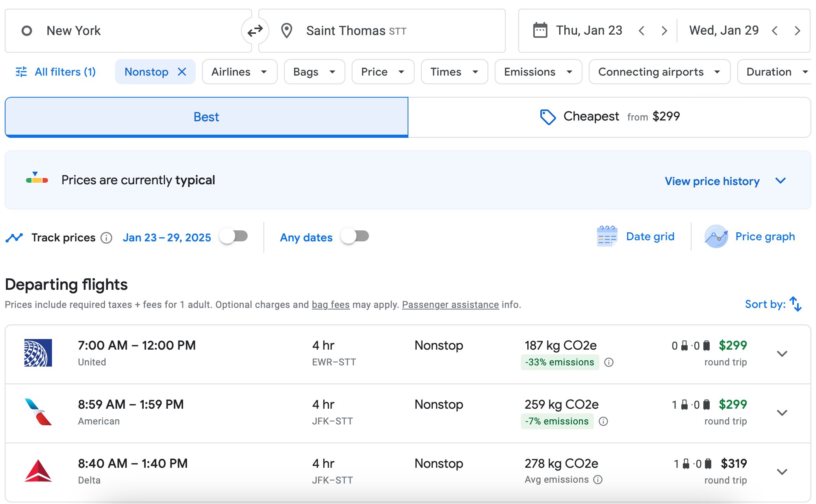816x504 pixels.
Task: Remove the Nonstop filter with X
Action: 182,72
